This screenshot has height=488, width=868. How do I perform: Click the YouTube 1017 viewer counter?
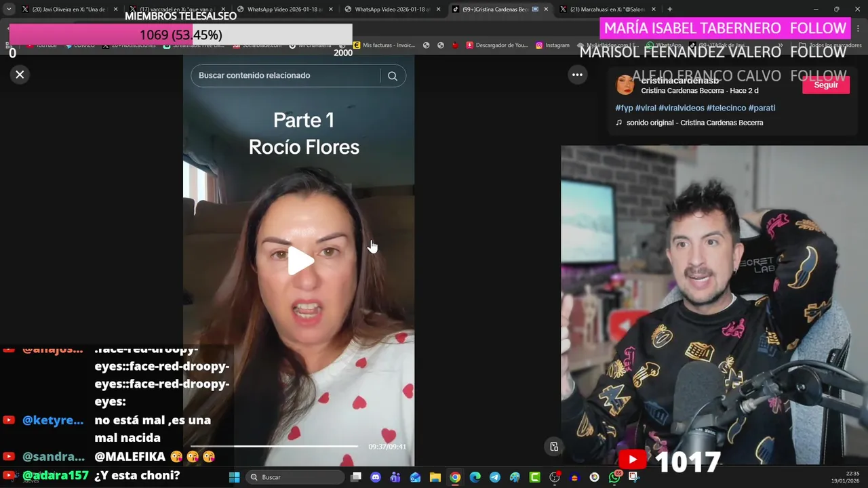669,461
